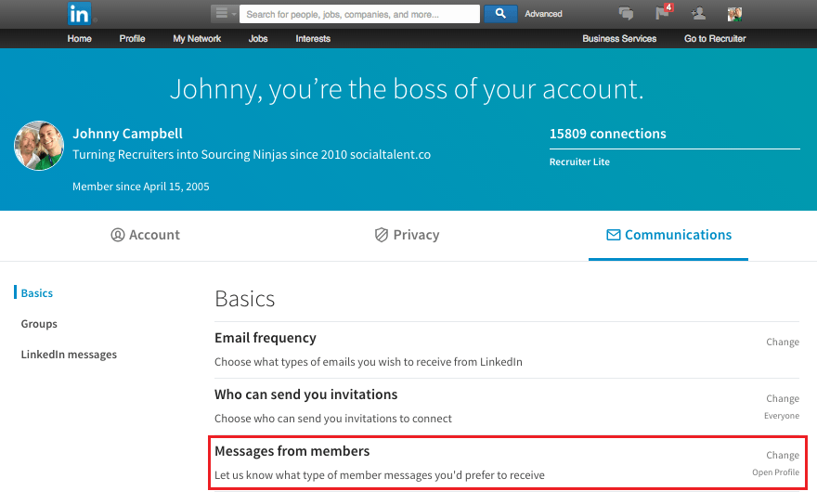Open the messages speech bubble icon
The image size is (817, 504).
[x=626, y=14]
